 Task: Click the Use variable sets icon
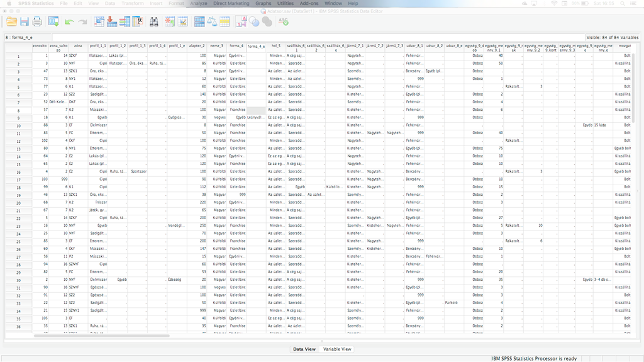click(x=254, y=22)
